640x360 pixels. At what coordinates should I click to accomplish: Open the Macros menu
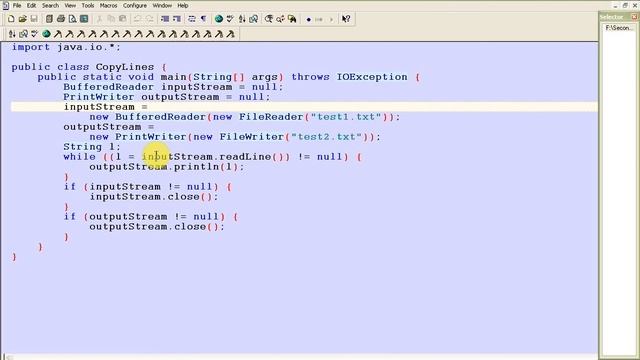[109, 6]
